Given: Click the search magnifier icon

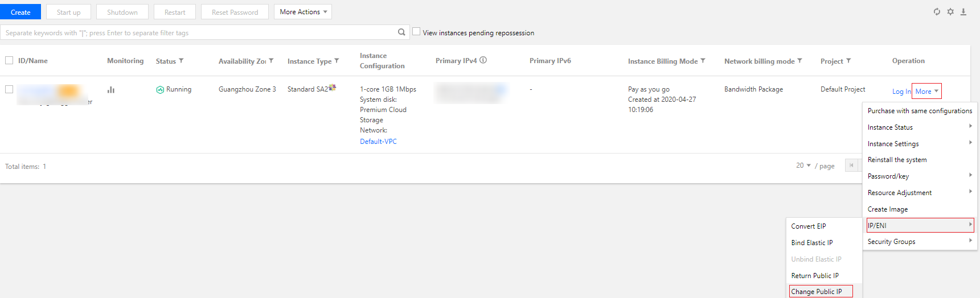Looking at the screenshot, I should tap(401, 32).
